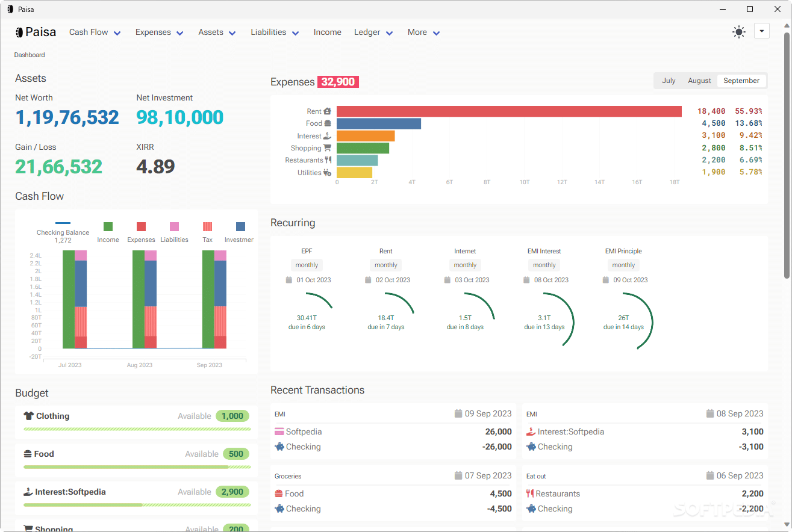Expand the Cash Flow menu
792x532 pixels.
tap(95, 32)
